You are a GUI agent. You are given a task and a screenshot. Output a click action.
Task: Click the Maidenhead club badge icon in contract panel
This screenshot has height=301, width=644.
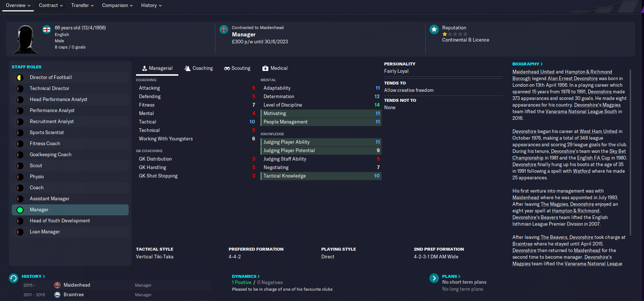click(x=224, y=29)
